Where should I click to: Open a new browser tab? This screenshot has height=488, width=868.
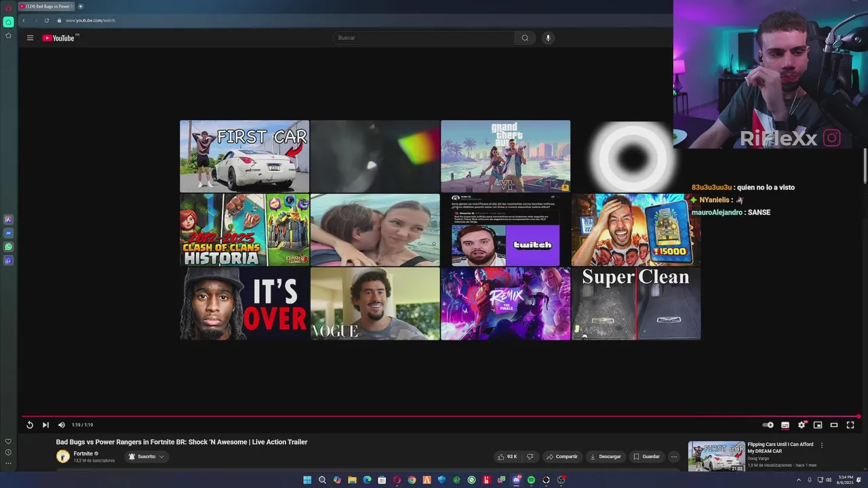(x=80, y=6)
